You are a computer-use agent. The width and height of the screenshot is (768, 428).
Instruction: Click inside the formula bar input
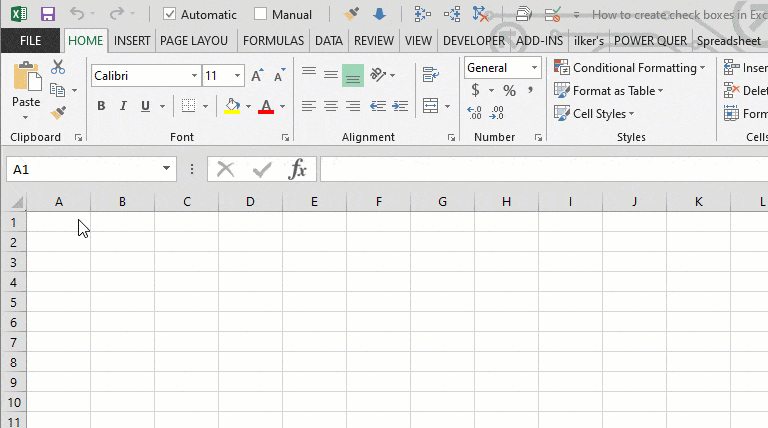[x=544, y=169]
